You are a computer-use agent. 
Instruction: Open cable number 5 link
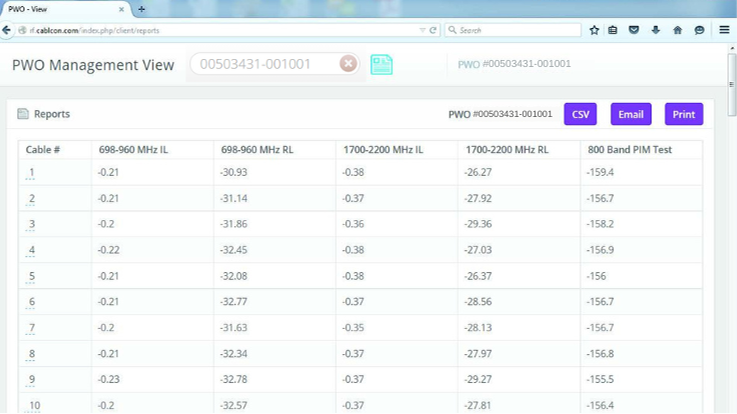[x=32, y=276]
